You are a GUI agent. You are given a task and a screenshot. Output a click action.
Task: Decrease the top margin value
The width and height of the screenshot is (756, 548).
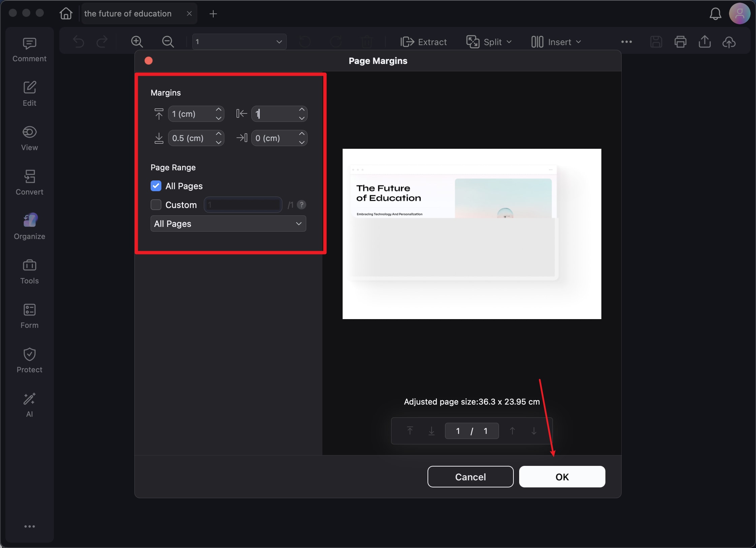coord(219,118)
